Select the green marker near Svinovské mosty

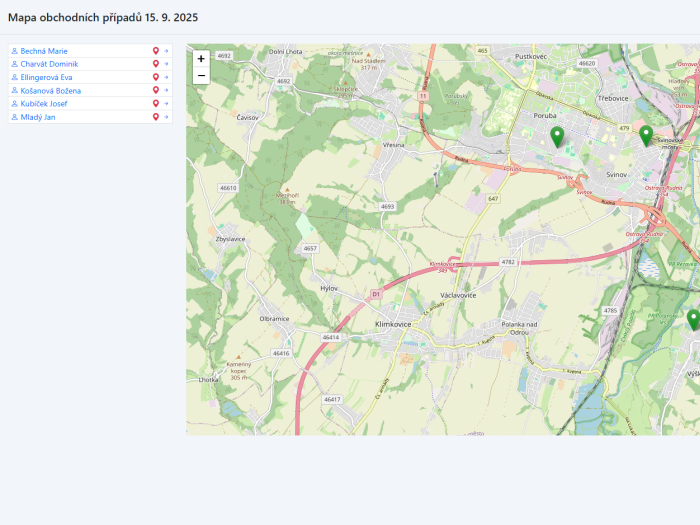[x=646, y=135]
